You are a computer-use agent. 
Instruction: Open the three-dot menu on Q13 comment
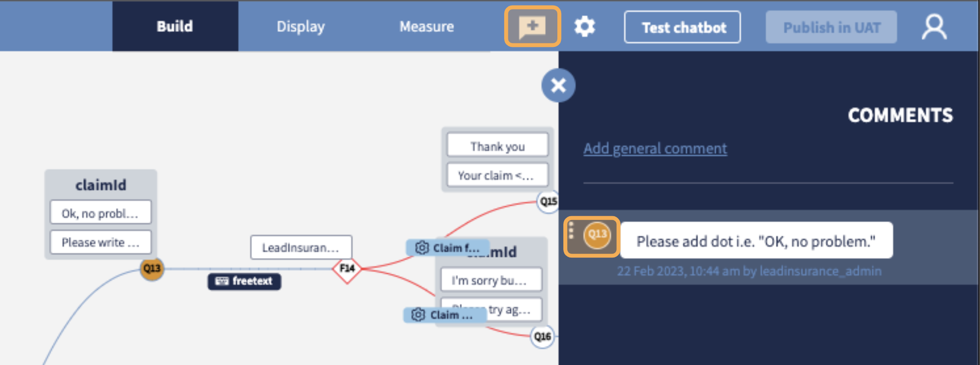coord(571,230)
